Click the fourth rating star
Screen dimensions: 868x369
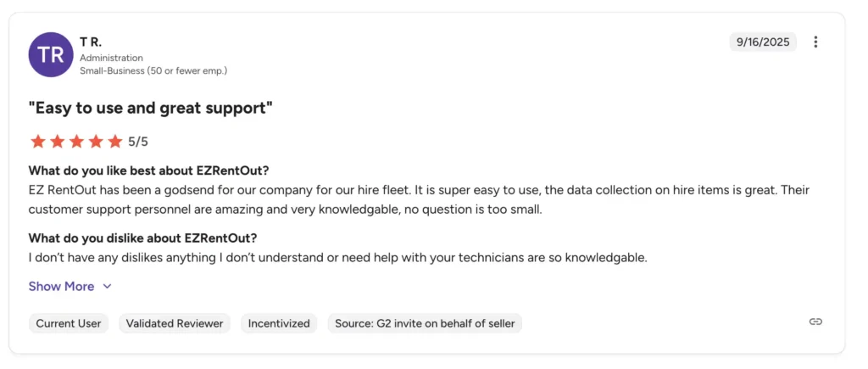(x=96, y=142)
